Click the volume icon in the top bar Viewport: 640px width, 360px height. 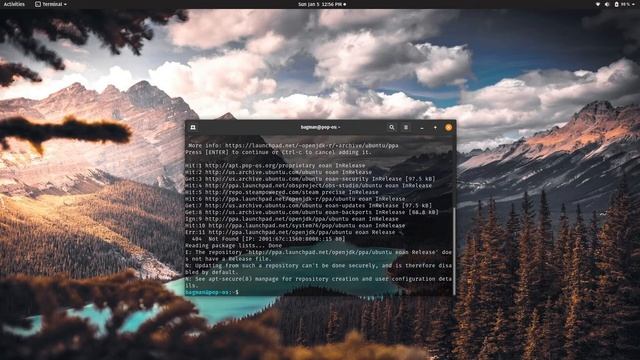coord(607,4)
